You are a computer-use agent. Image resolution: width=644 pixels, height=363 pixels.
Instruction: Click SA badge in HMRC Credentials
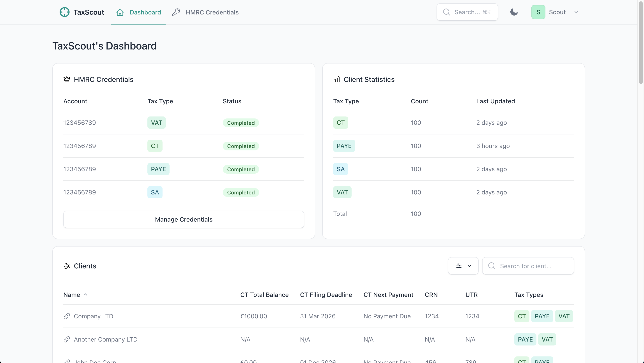coord(155,192)
